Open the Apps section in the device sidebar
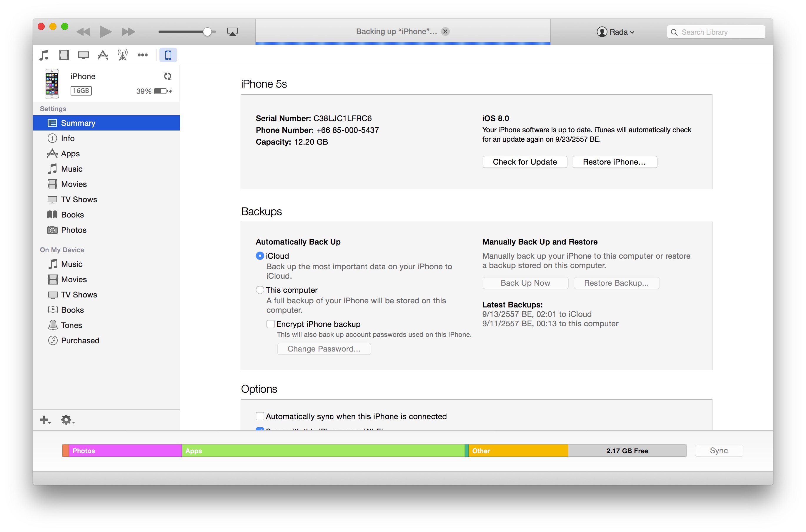The image size is (806, 532). pos(70,153)
